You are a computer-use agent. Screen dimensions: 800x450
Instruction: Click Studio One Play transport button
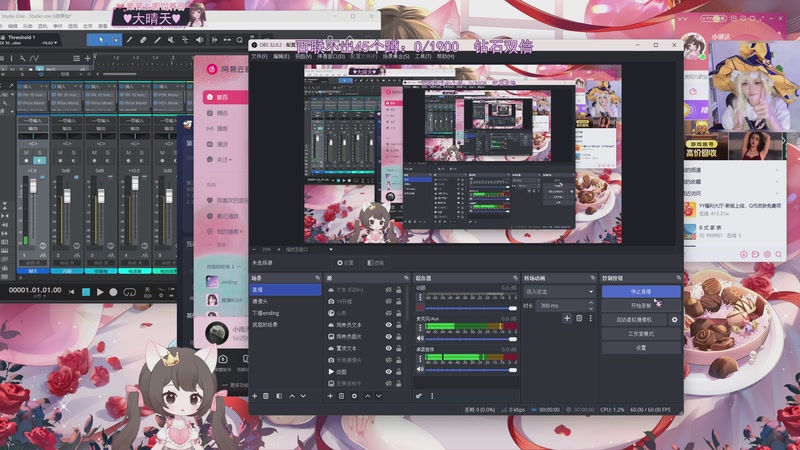100,292
